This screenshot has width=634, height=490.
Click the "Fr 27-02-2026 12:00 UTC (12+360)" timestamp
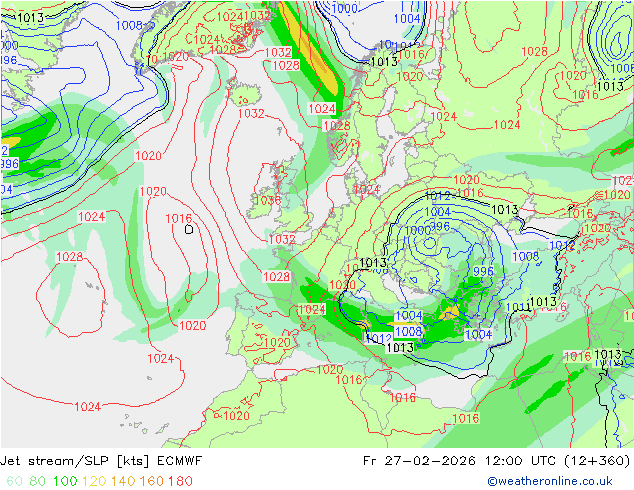pos(497,461)
